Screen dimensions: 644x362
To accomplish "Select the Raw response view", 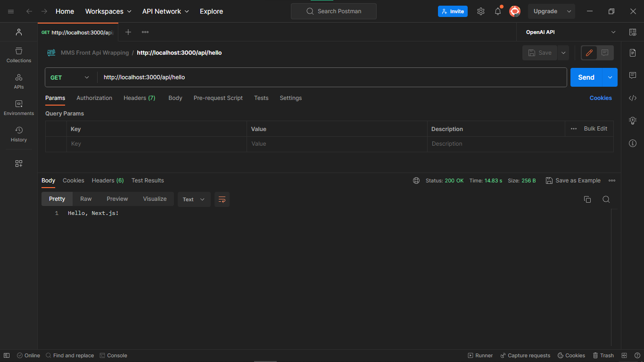I will 86,199.
